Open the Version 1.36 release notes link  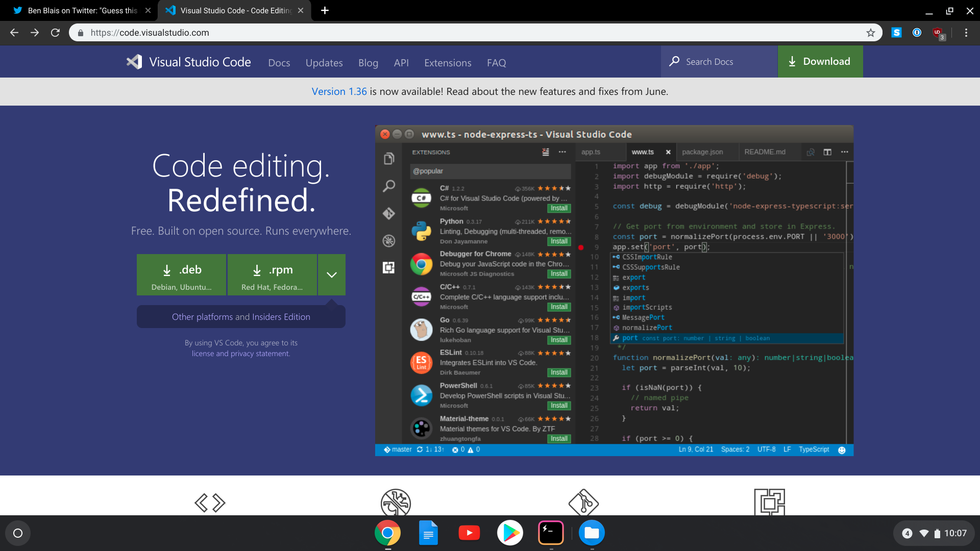(339, 91)
